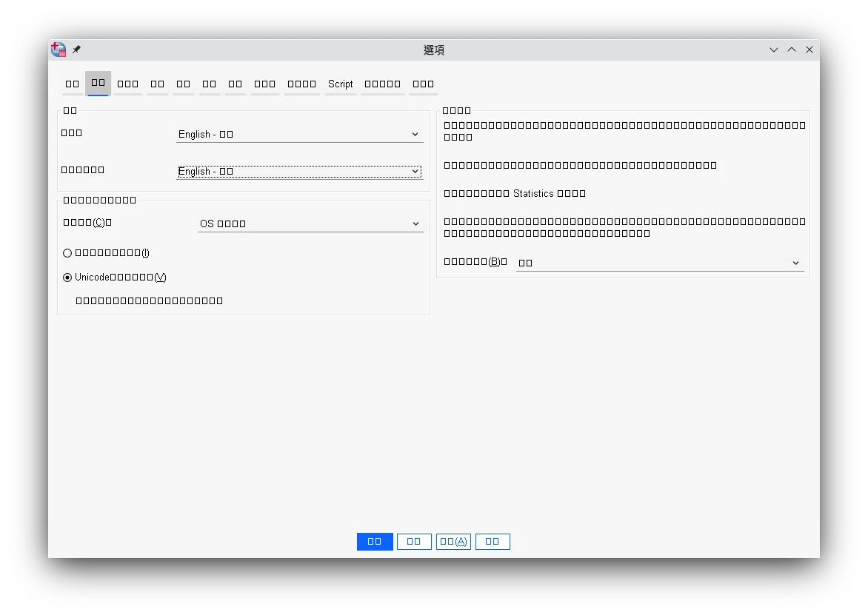This screenshot has height=615, width=868.
Task: Click the upward chevron window button in title bar
Action: pos(792,50)
